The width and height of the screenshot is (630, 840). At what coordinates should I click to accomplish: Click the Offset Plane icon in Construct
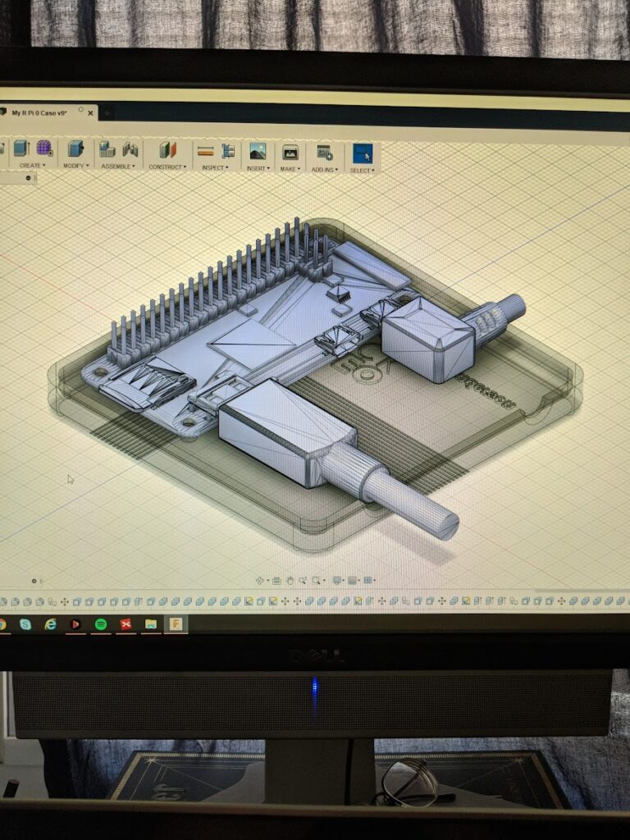click(167, 150)
